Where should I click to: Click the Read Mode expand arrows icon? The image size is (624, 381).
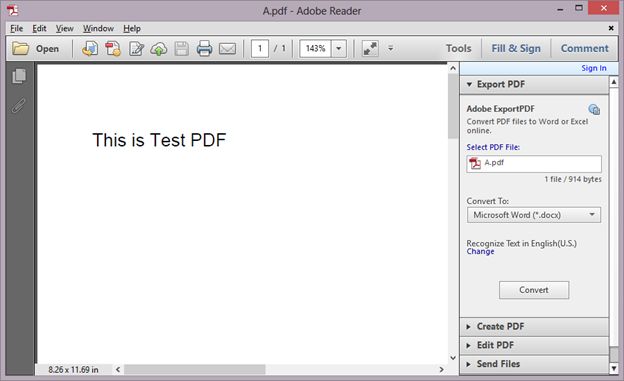[x=370, y=49]
